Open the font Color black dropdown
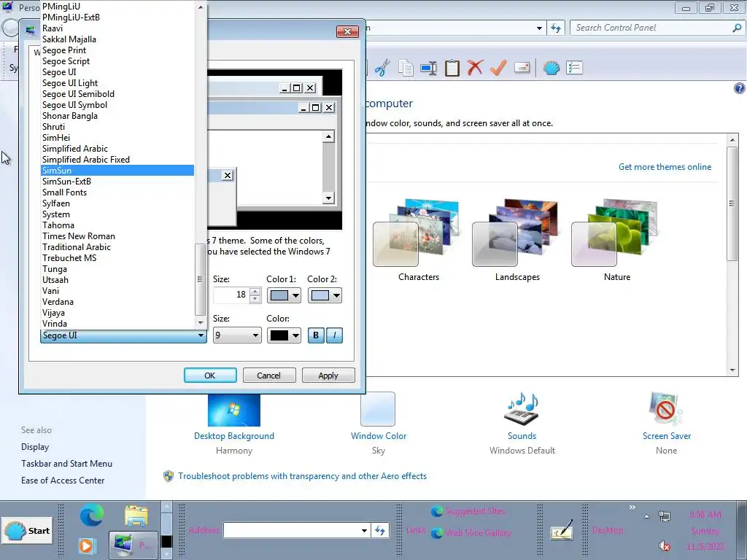 point(284,335)
